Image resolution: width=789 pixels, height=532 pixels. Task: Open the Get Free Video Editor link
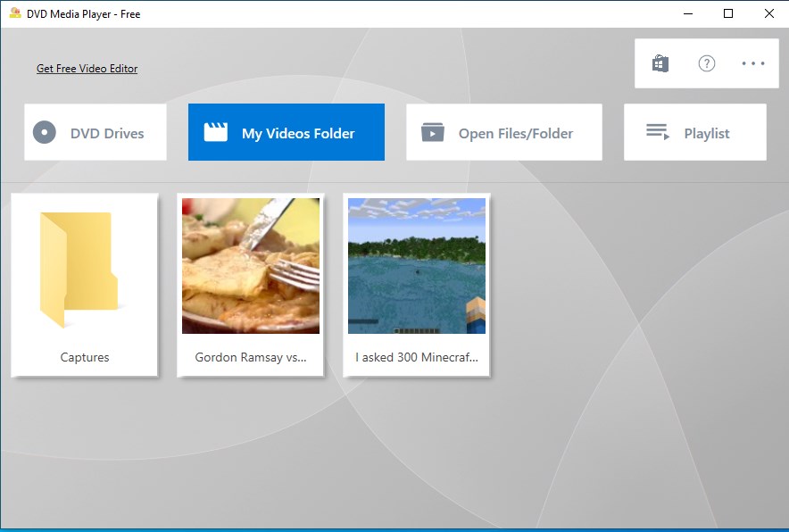click(87, 69)
